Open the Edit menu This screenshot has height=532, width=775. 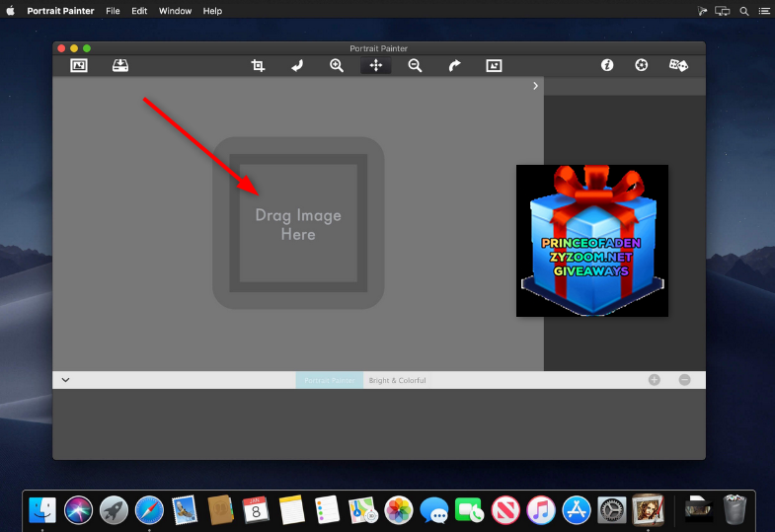click(139, 11)
